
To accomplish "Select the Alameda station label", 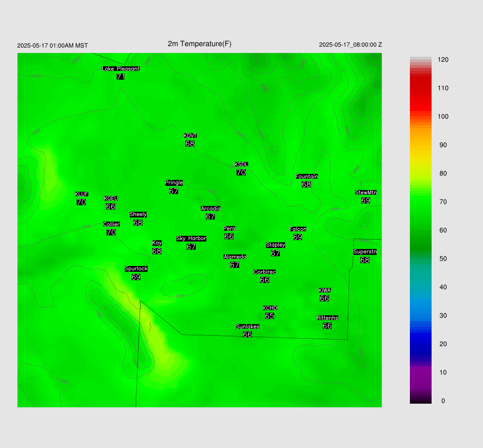I will pyautogui.click(x=235, y=257).
